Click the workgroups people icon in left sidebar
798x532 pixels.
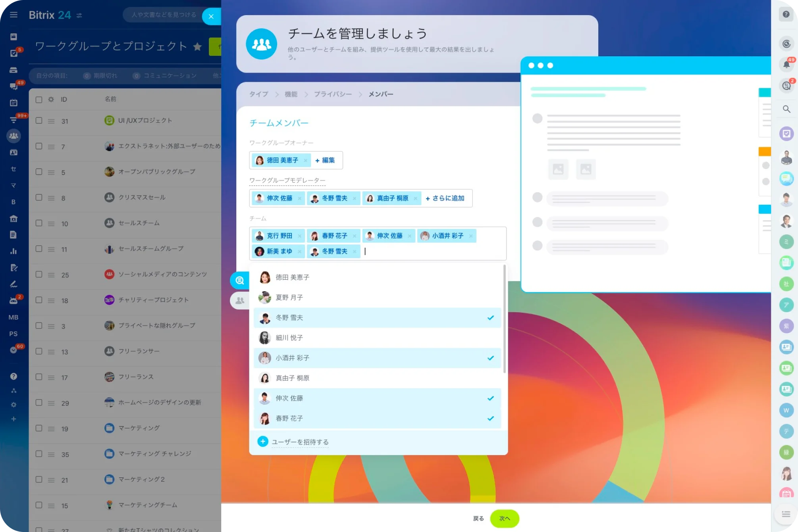tap(13, 136)
